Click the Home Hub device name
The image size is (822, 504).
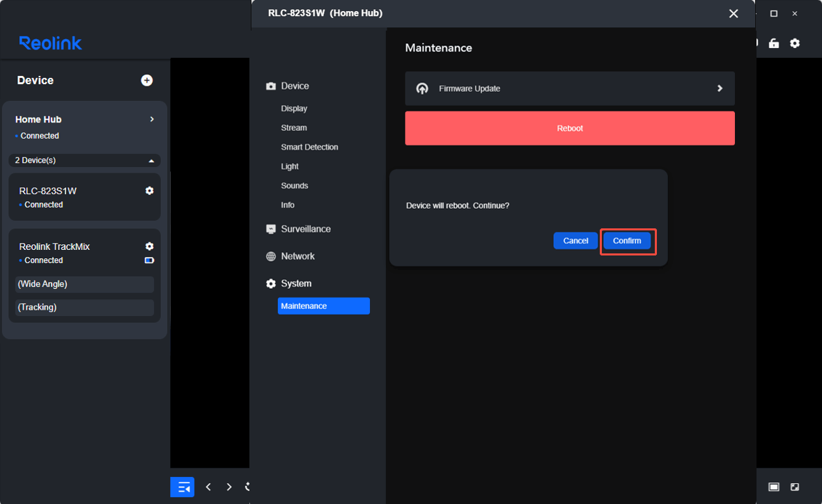(x=38, y=120)
